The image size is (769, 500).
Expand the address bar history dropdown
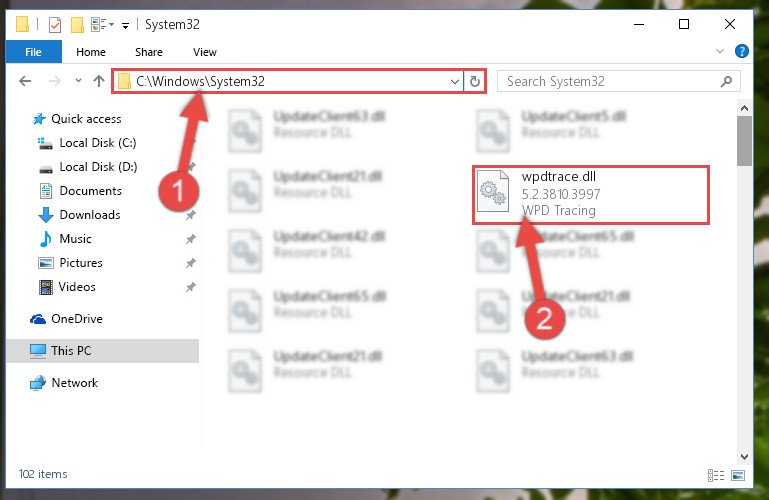coord(455,81)
